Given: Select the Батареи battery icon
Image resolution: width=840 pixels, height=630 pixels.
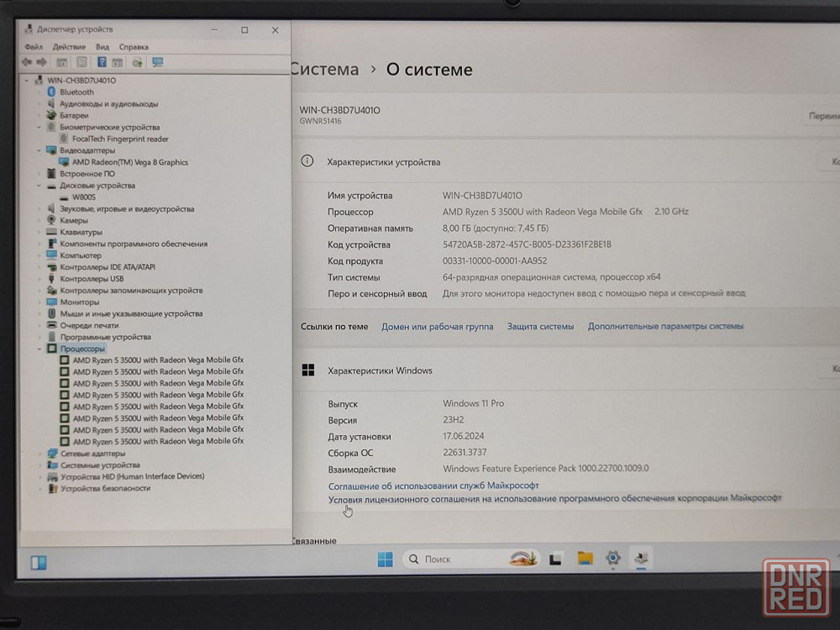Looking at the screenshot, I should click(x=51, y=115).
